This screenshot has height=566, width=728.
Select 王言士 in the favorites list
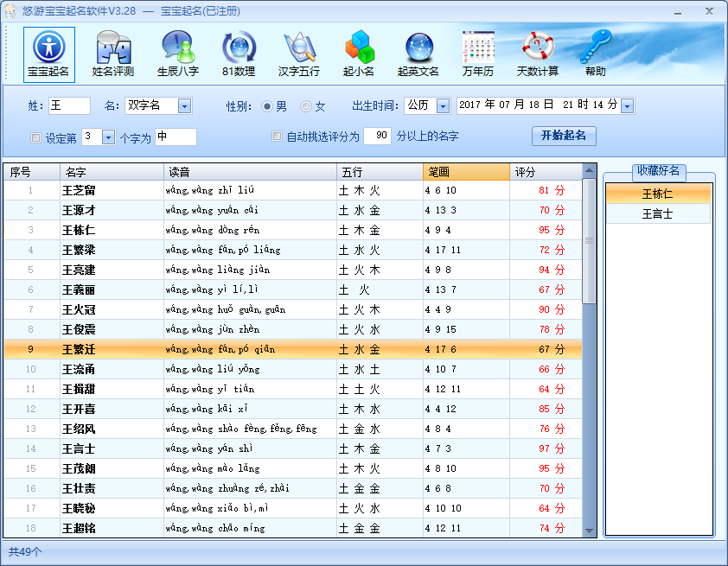(x=658, y=213)
